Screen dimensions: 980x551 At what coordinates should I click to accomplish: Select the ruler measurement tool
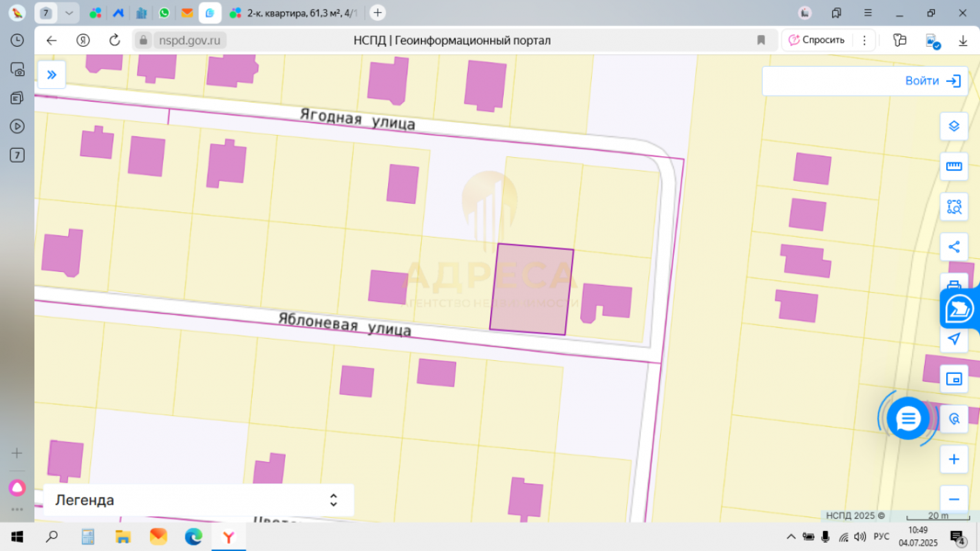[954, 166]
